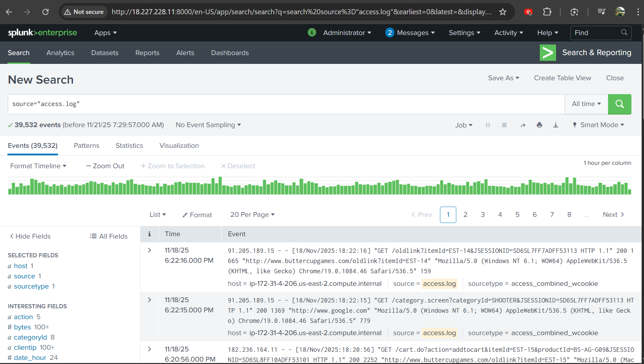The image size is (644, 364).
Task: Pause the search job
Action: pyautogui.click(x=488, y=125)
